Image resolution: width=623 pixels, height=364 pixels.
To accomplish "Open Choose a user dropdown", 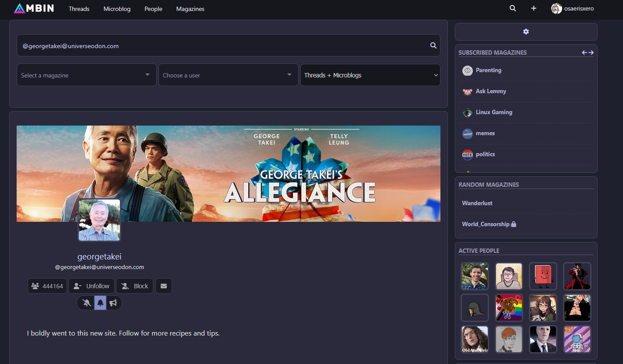I will 228,75.
